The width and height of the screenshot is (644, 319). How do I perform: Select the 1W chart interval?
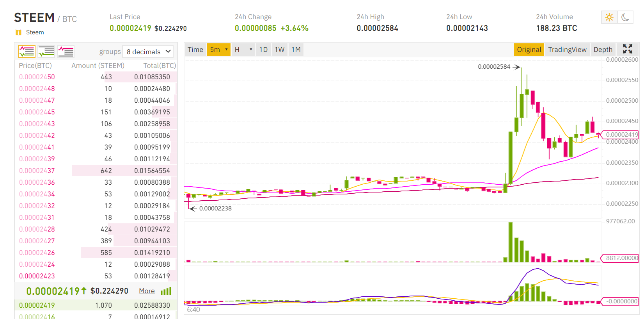tap(280, 50)
